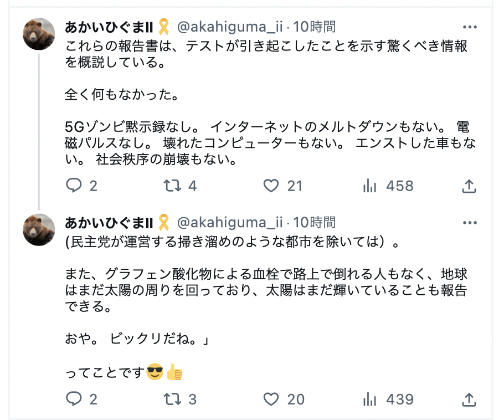Like the second tweet with 20 likes
Screen dimensions: 504x420
tap(271, 399)
